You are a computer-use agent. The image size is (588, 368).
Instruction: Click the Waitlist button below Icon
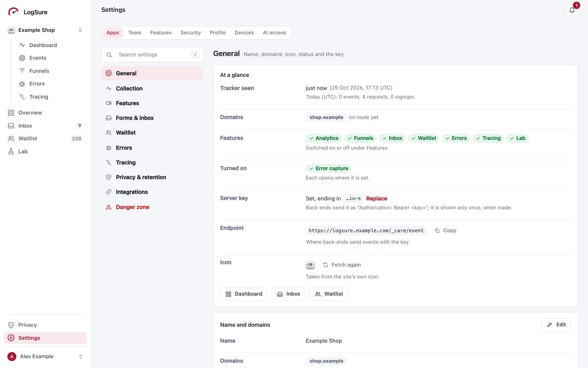(x=329, y=294)
